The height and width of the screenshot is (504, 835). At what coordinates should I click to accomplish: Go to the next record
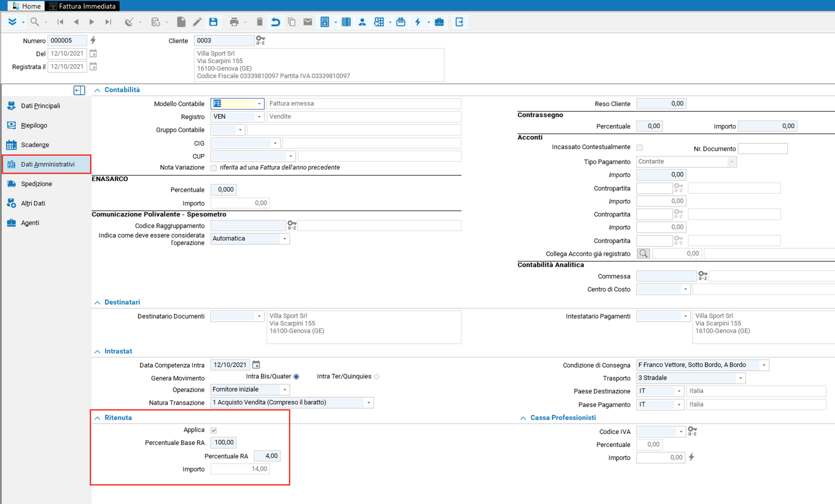pyautogui.click(x=91, y=22)
